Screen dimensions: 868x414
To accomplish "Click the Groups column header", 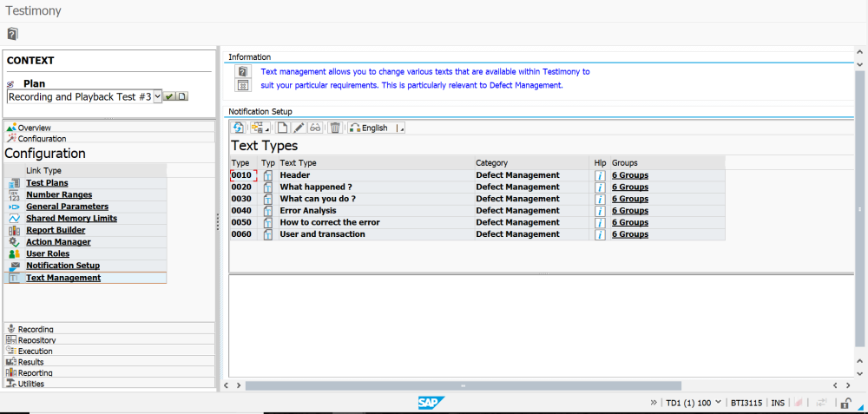I will click(667, 163).
